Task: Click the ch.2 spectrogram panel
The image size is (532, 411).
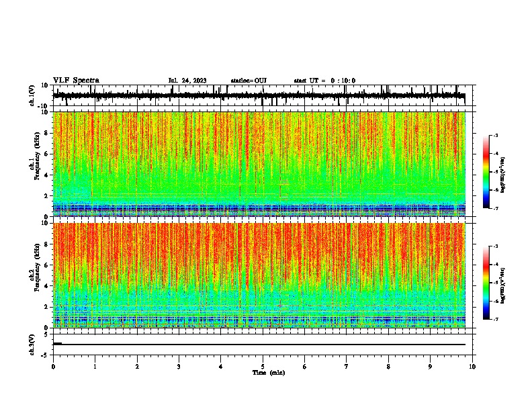Action: (259, 275)
